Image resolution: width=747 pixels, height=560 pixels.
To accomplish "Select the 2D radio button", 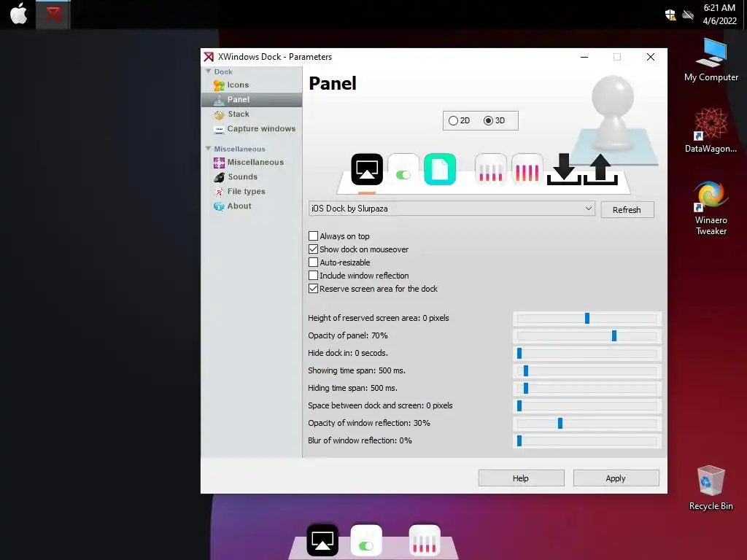I will [x=453, y=121].
